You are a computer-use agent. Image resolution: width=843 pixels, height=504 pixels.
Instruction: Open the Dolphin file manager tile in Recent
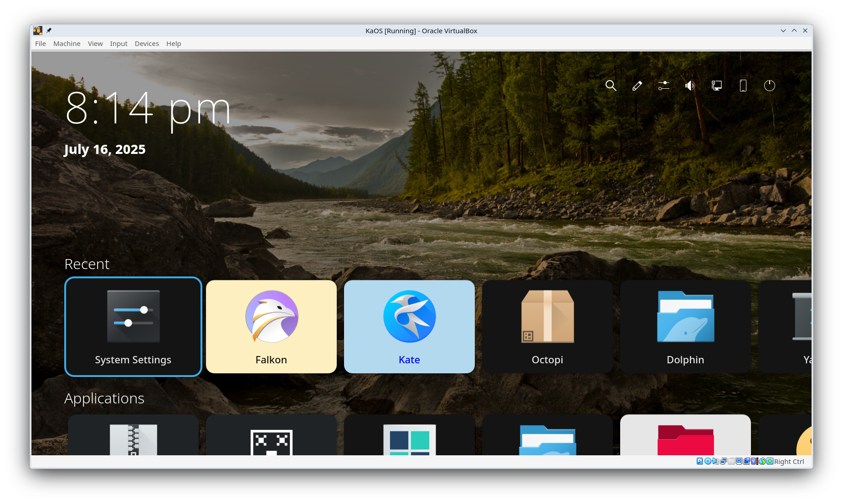[x=685, y=326]
